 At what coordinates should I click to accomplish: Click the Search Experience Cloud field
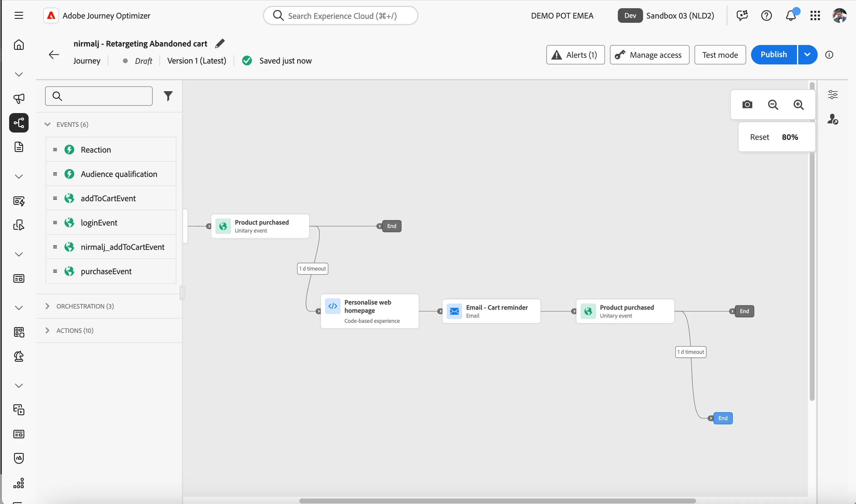pyautogui.click(x=340, y=16)
